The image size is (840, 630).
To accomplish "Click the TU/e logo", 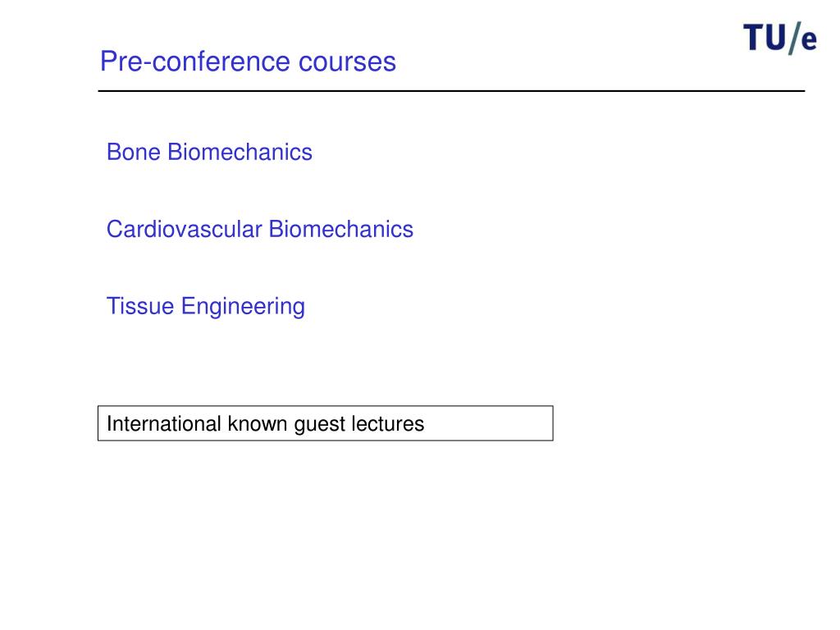I will pyautogui.click(x=780, y=38).
